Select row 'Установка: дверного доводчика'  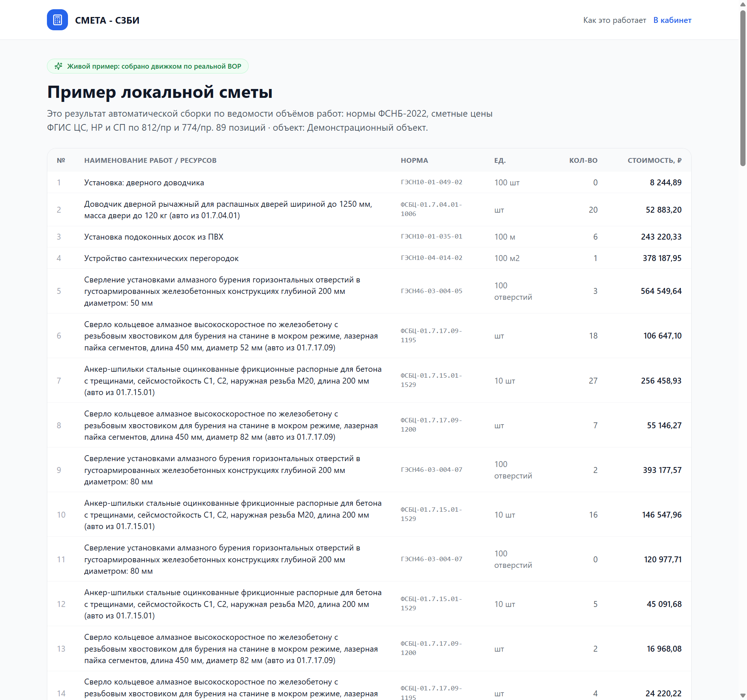pos(369,182)
